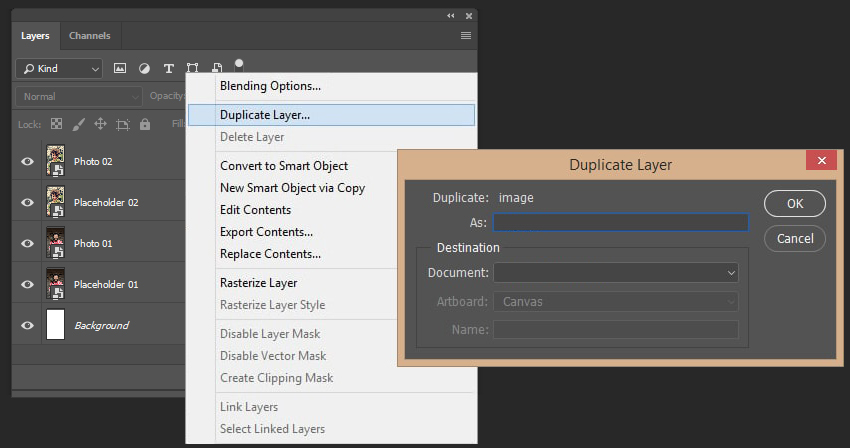Switch to the Channels tab
The image size is (850, 448).
pos(89,36)
